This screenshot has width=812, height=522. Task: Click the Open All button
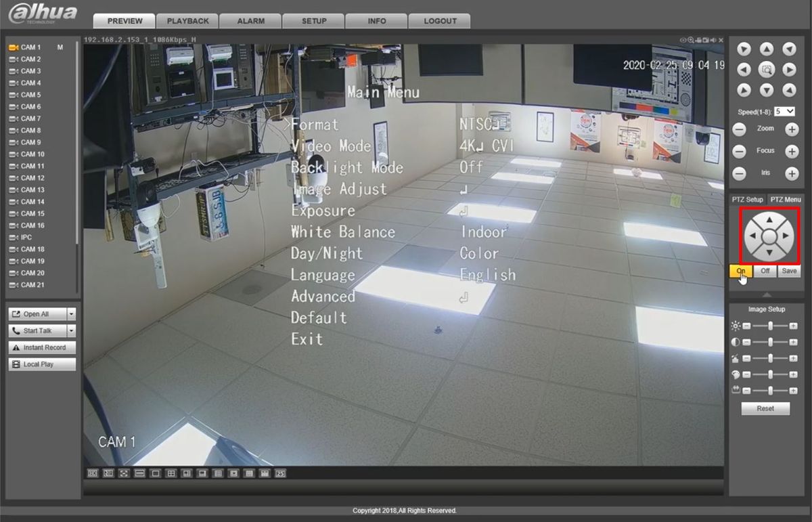point(37,314)
